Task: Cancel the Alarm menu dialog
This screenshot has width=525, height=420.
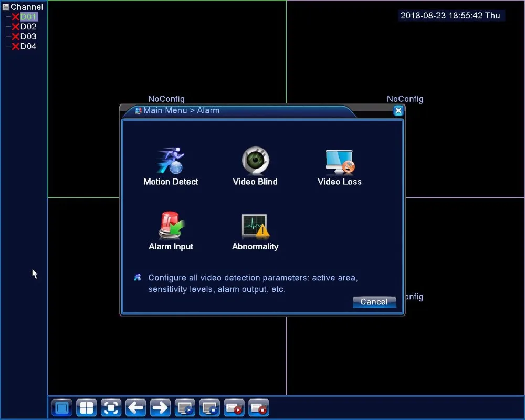Action: click(x=374, y=302)
